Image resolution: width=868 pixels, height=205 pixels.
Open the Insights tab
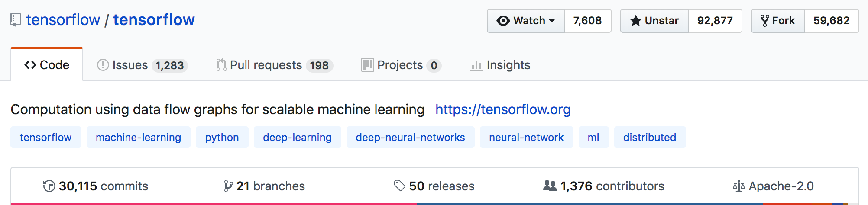(500, 65)
